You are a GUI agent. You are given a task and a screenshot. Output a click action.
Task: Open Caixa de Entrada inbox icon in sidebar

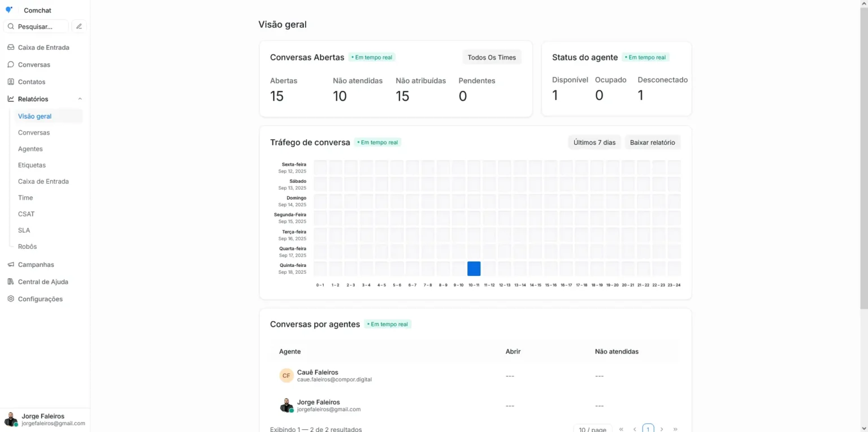(11, 47)
